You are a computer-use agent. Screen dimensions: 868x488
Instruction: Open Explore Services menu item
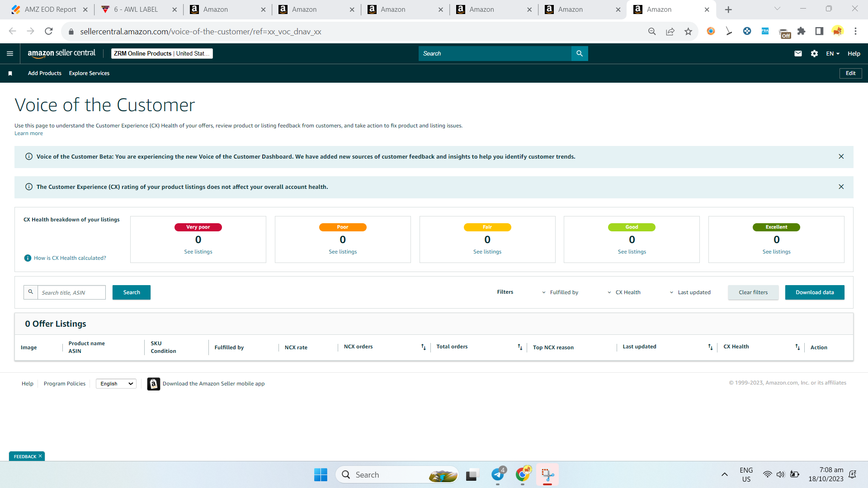[89, 73]
